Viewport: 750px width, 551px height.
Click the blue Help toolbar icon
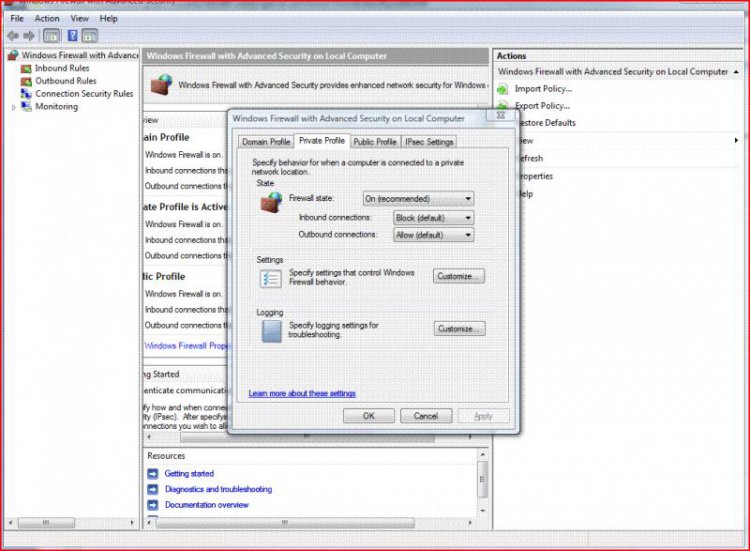(72, 36)
